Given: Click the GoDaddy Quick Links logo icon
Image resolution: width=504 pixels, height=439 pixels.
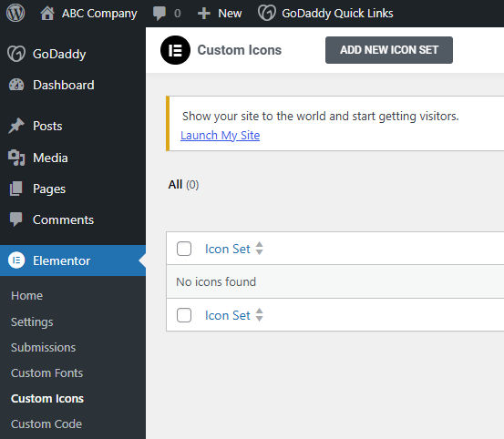Looking at the screenshot, I should click(x=267, y=13).
